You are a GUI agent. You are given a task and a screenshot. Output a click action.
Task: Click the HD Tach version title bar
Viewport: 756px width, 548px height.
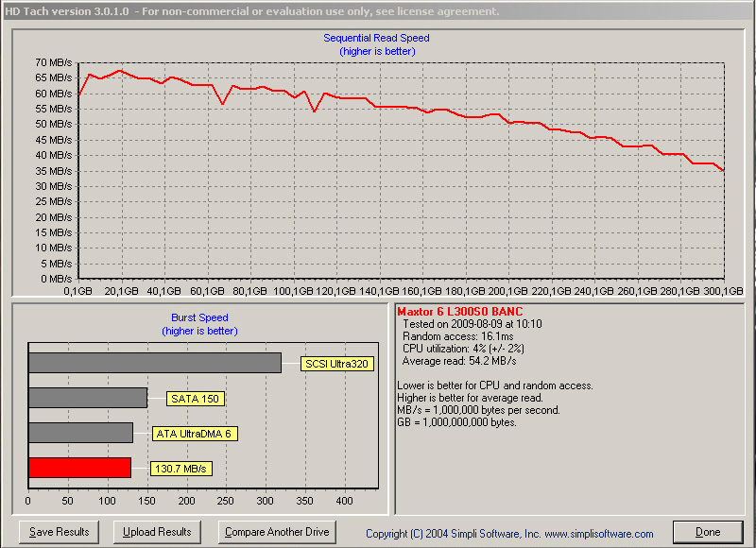[378, 11]
